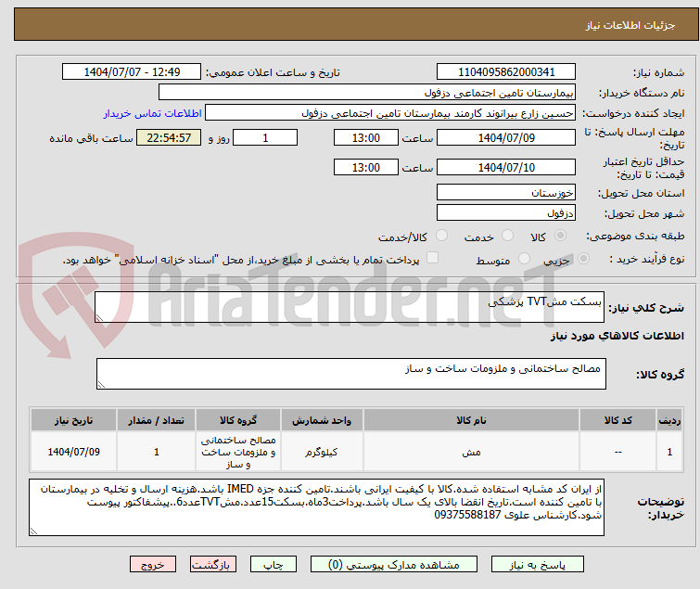Click the استان محل تحویل field خوزستان

tap(506, 192)
